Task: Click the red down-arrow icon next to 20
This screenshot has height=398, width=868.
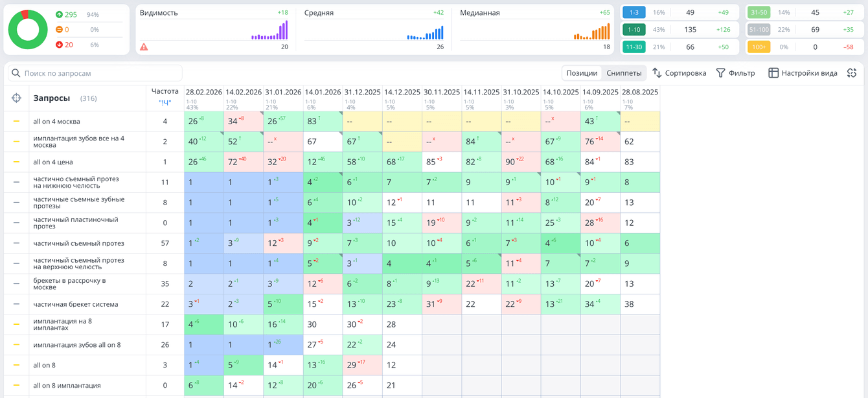Action: (x=59, y=45)
